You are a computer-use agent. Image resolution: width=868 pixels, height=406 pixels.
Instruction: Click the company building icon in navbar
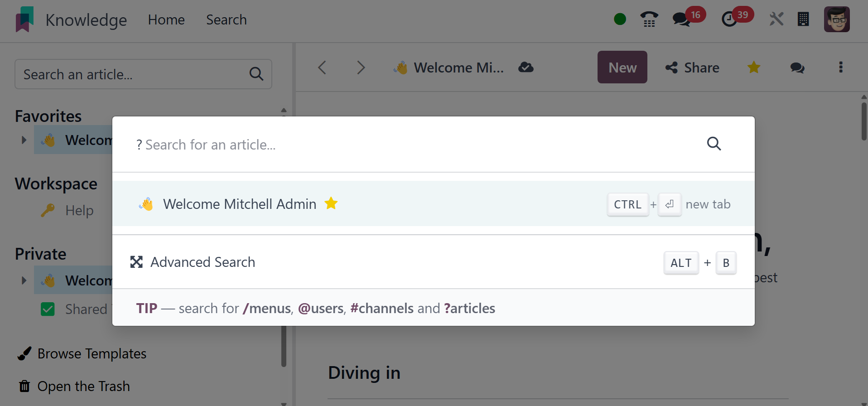click(803, 19)
